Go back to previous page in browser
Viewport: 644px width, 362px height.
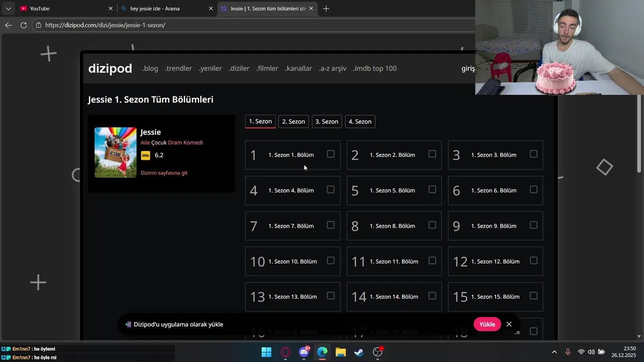click(x=9, y=25)
